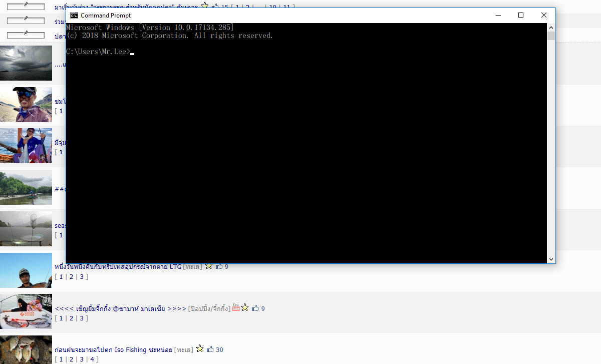Minimize the Command Prompt window
The image size is (601, 364).
tap(498, 16)
